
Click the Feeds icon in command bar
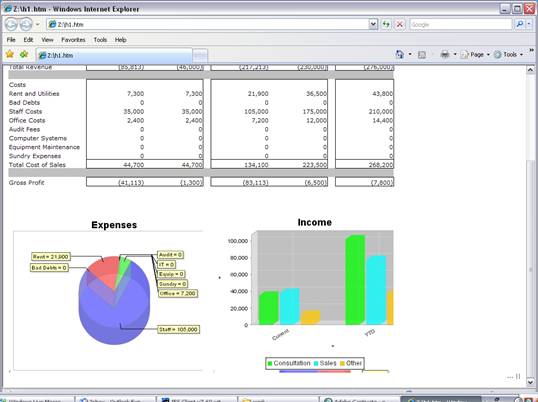point(422,55)
